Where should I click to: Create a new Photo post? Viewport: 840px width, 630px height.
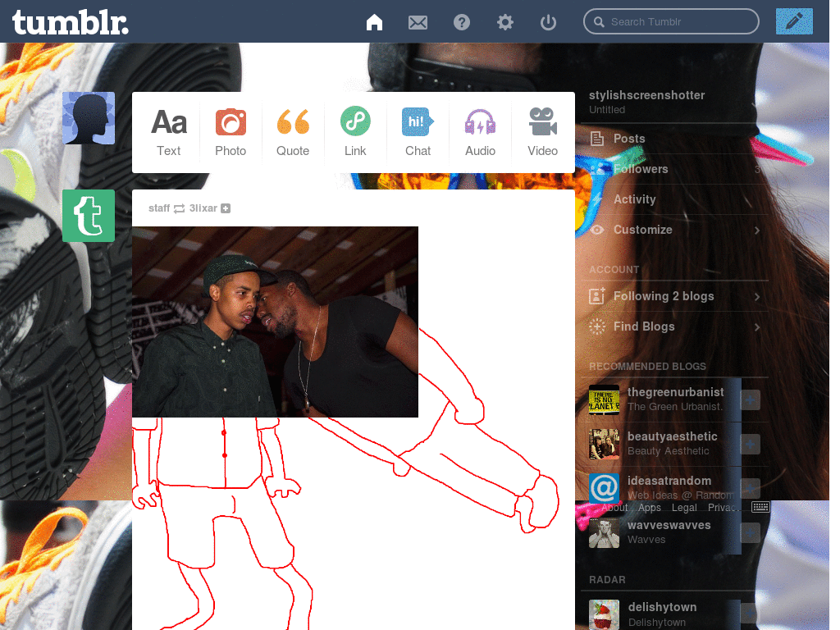(x=231, y=132)
